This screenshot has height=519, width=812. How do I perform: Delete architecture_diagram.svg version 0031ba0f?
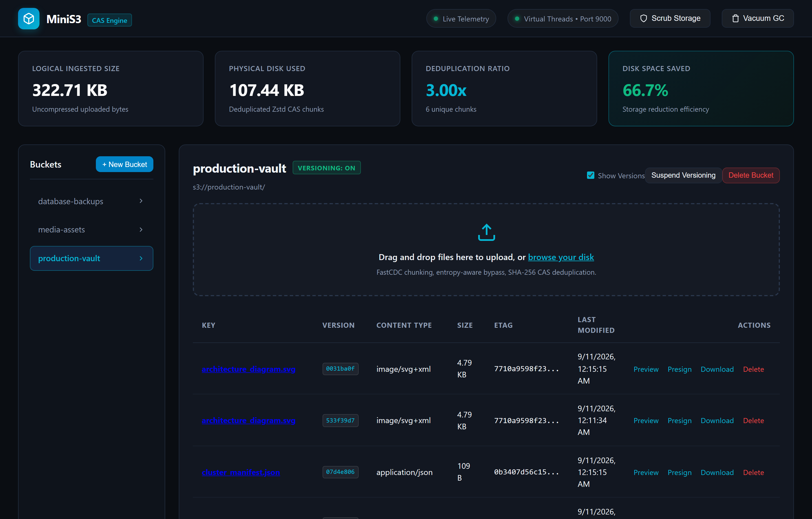tap(753, 369)
